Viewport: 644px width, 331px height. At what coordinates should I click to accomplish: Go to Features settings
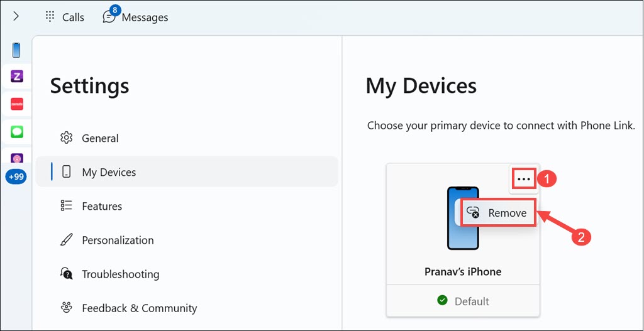point(102,206)
